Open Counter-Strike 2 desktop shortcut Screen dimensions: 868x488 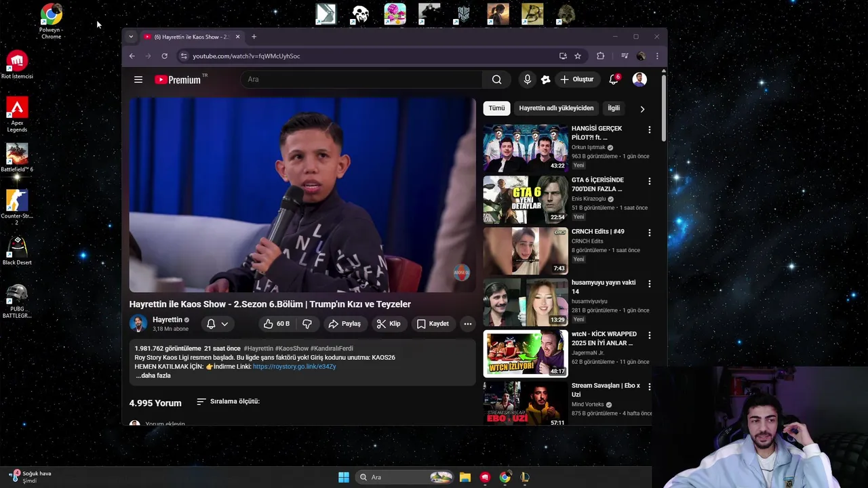click(x=17, y=207)
